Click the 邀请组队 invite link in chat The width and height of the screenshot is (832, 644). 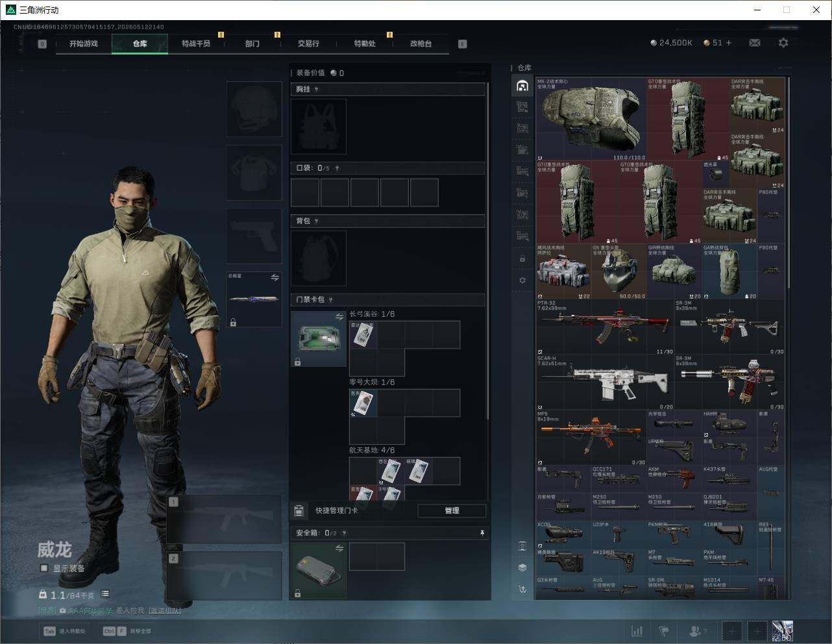(164, 610)
